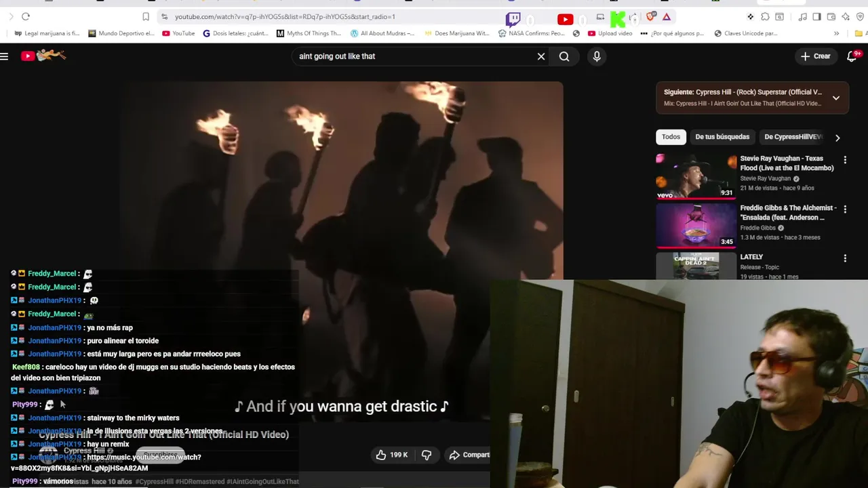Open options menu for Texas Flood video

pos(845,160)
